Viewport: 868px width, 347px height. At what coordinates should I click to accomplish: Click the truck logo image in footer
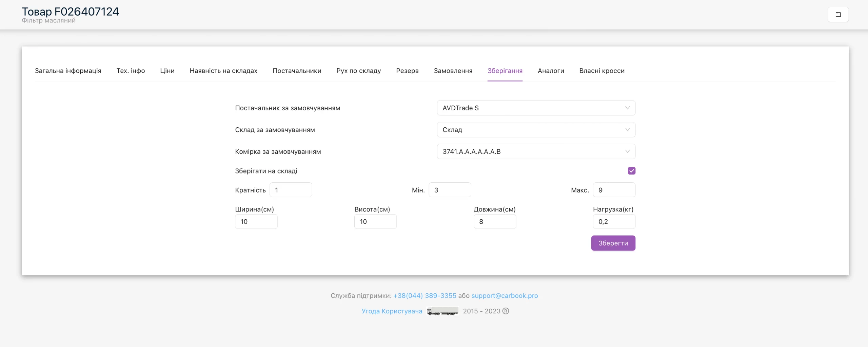[442, 311]
